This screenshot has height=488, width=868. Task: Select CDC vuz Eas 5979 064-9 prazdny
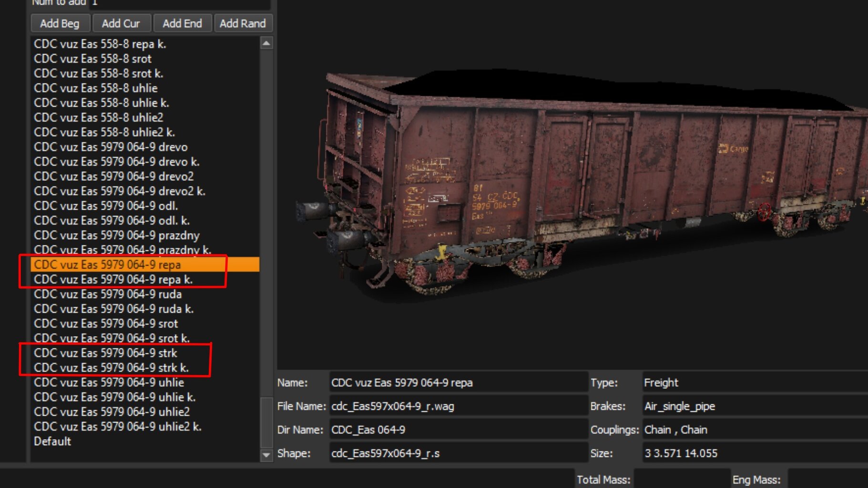pyautogui.click(x=117, y=235)
